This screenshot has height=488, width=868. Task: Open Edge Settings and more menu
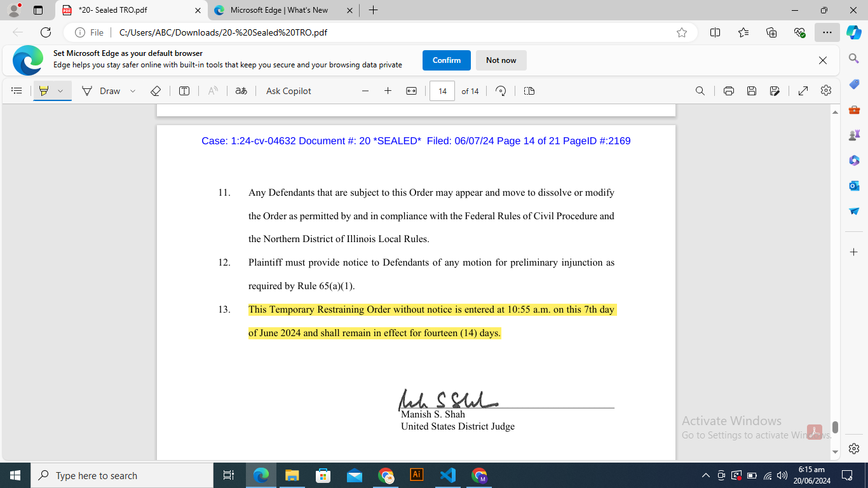click(827, 32)
